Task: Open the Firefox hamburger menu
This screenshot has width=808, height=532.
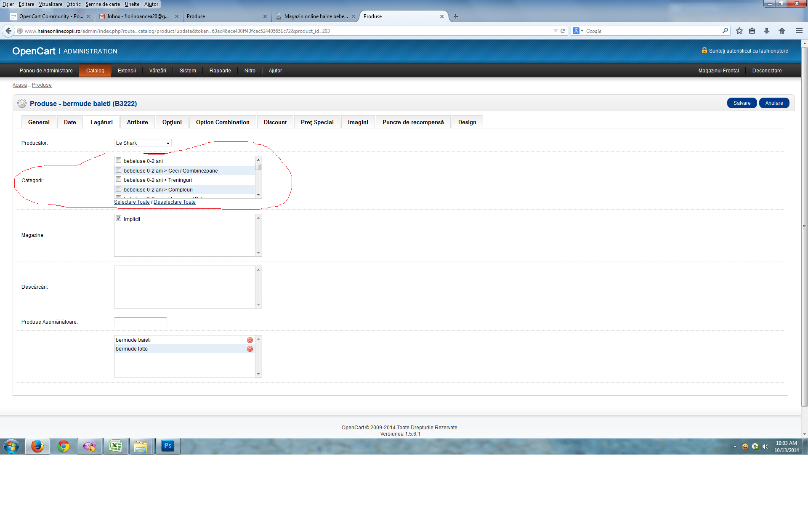Action: (x=799, y=31)
